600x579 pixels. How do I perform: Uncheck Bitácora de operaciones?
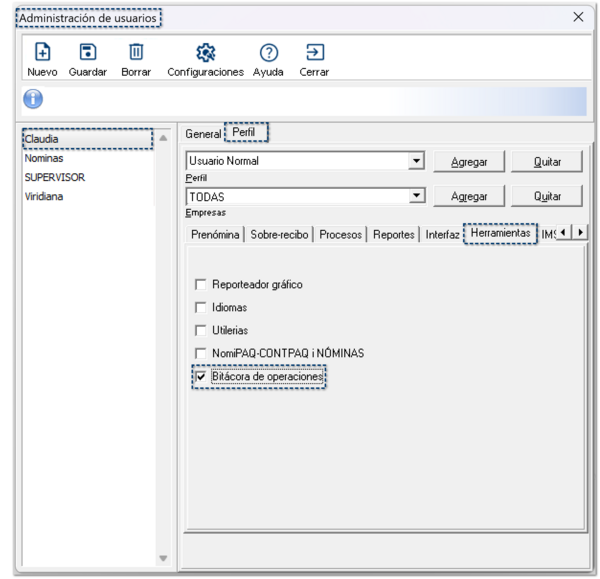201,377
